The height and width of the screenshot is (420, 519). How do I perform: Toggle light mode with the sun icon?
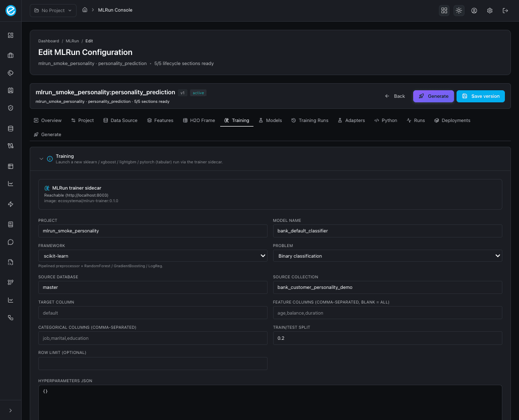[x=459, y=10]
